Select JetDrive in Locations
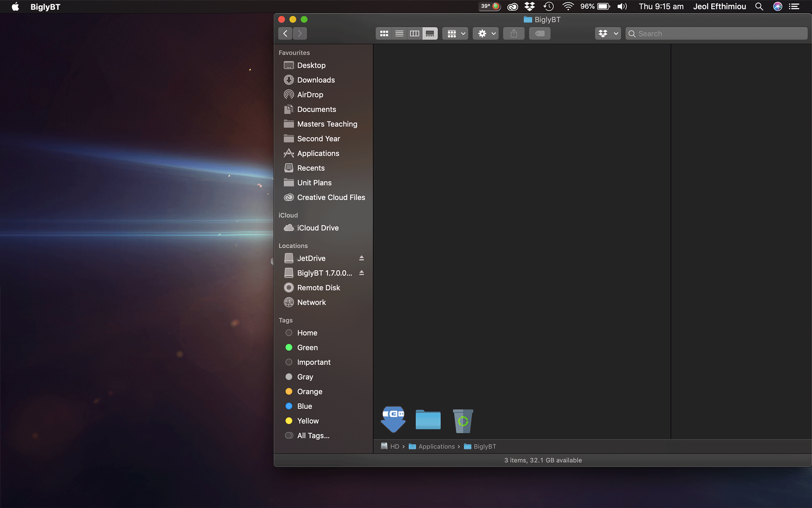Viewport: 812px width, 508px height. [311, 258]
